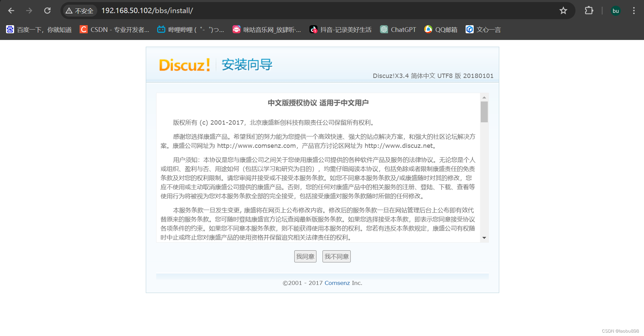644x336 pixels.
Task: Open the 抖音-记录美好生活 bookmark
Action: (x=341, y=30)
